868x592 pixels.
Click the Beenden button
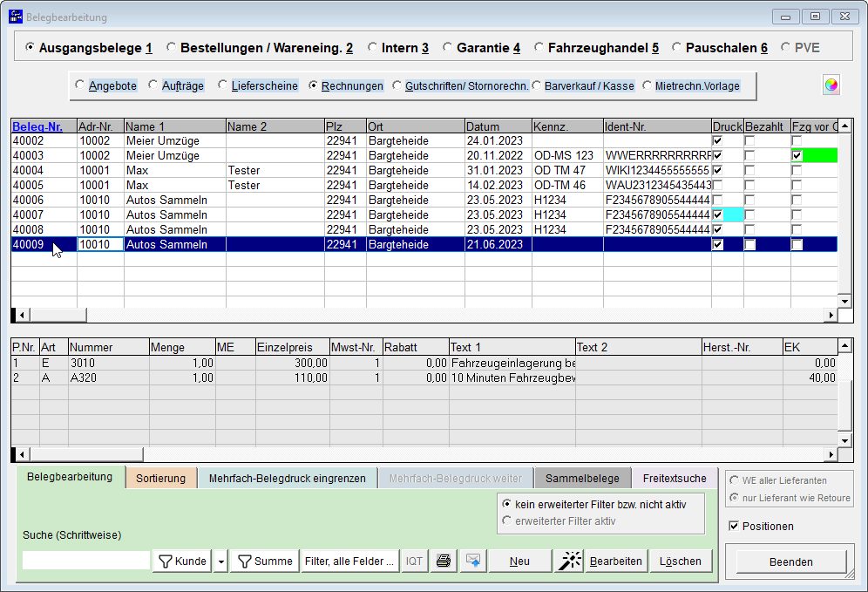pyautogui.click(x=791, y=562)
